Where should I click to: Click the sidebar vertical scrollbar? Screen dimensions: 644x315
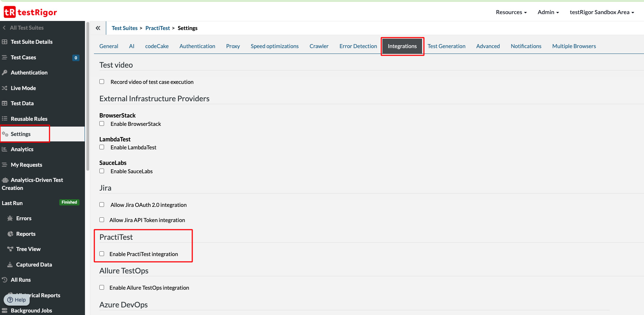click(87, 96)
